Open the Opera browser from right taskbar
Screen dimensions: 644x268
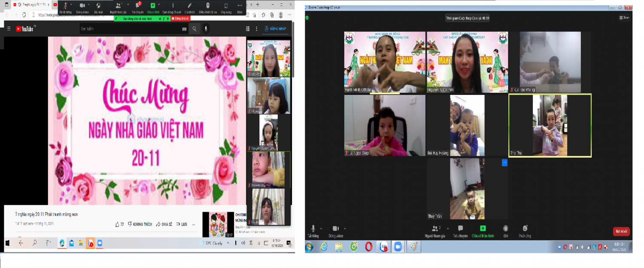tap(368, 247)
